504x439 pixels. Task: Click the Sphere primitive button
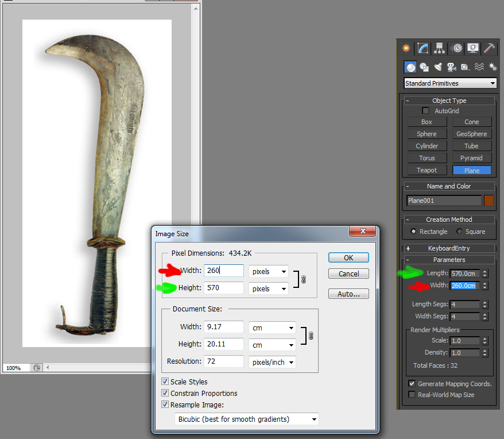pyautogui.click(x=427, y=134)
